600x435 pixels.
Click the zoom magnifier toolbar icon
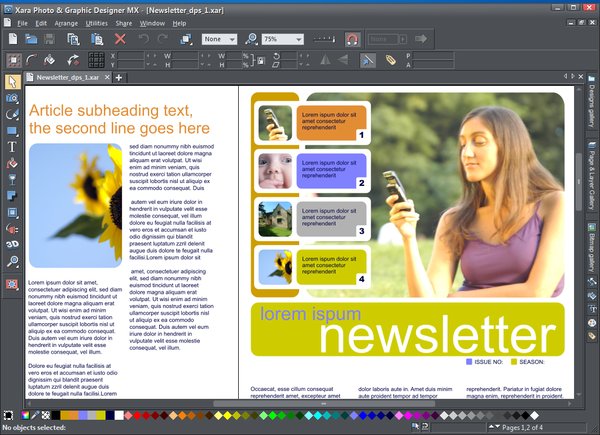[251, 39]
